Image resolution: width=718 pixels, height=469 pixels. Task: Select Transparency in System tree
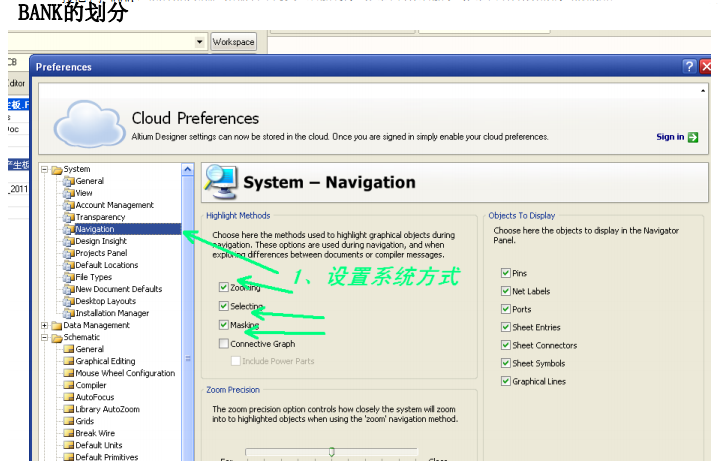click(x=100, y=217)
